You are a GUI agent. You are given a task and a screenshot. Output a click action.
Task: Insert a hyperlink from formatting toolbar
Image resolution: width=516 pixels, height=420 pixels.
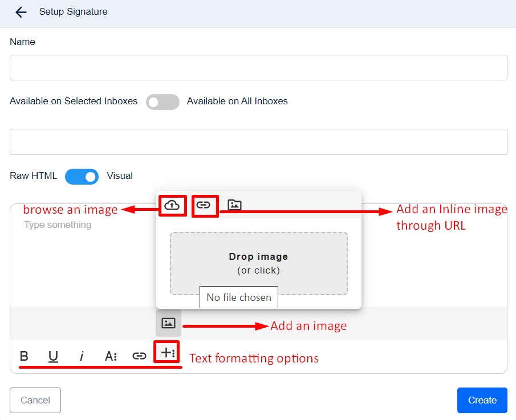139,356
